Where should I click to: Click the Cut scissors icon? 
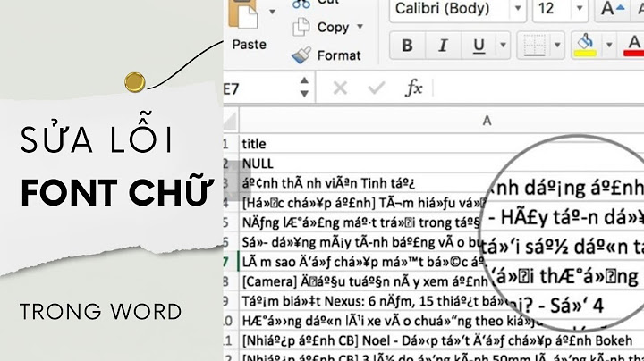301,4
